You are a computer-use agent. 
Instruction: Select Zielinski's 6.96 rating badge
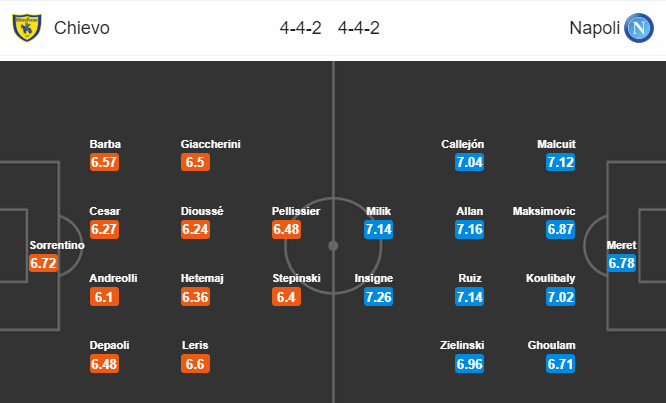[469, 364]
